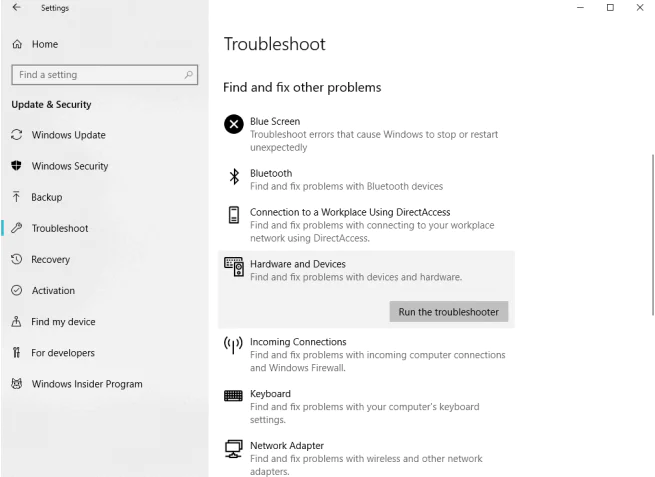The height and width of the screenshot is (477, 655).
Task: Open Windows Insider Program settings
Action: pos(86,384)
